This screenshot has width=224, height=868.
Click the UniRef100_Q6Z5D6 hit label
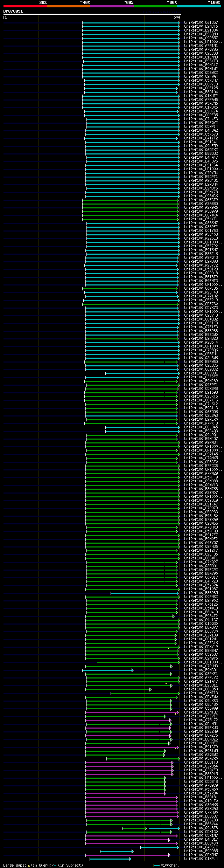[201, 412]
